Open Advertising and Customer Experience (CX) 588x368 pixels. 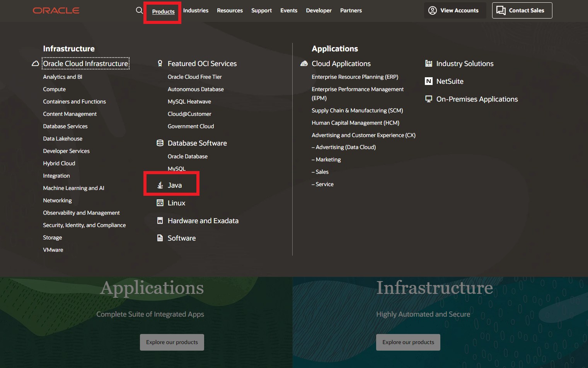(x=364, y=135)
